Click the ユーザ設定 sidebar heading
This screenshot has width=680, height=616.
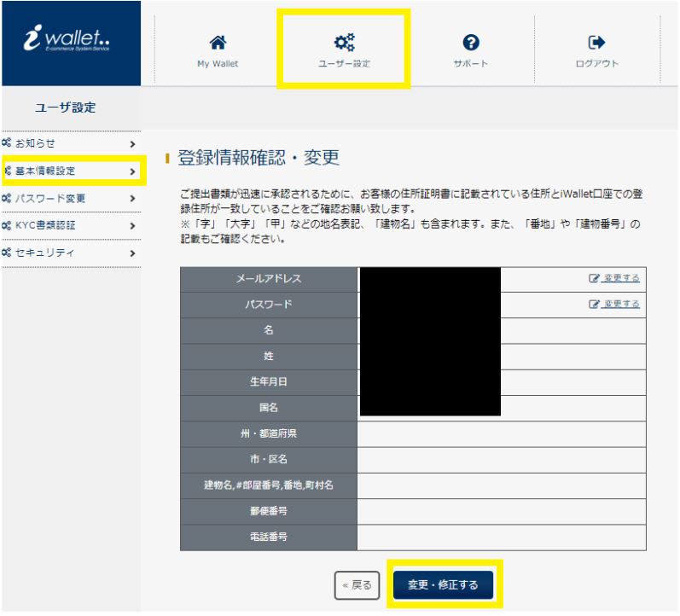click(66, 108)
